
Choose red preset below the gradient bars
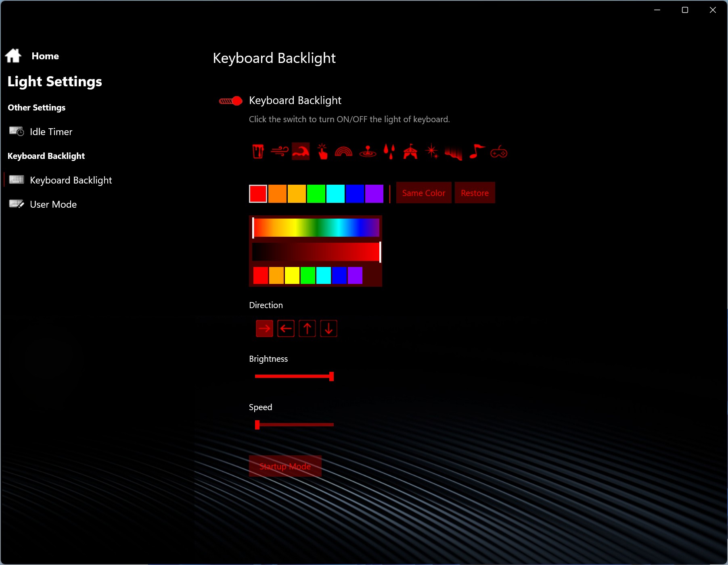point(261,275)
